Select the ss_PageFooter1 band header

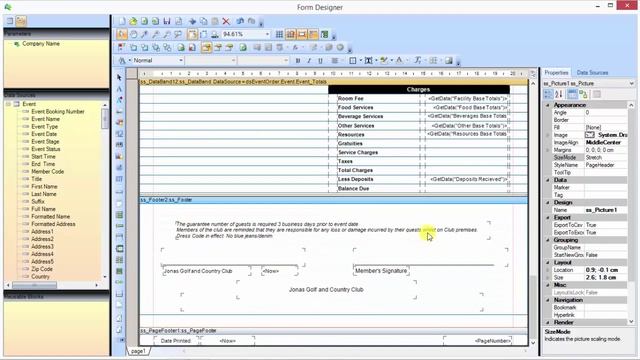click(333, 331)
